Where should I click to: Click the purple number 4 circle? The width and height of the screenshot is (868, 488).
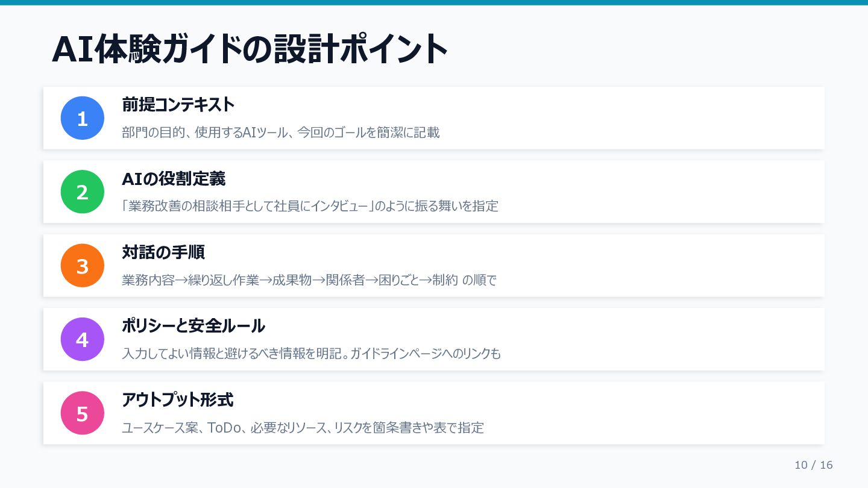[83, 339]
